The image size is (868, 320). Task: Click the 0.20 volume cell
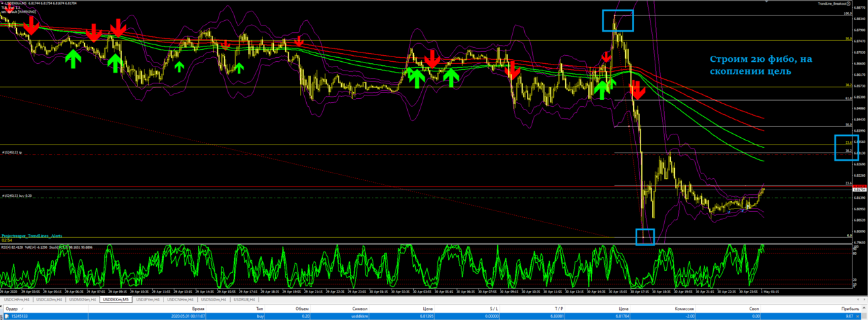point(304,316)
